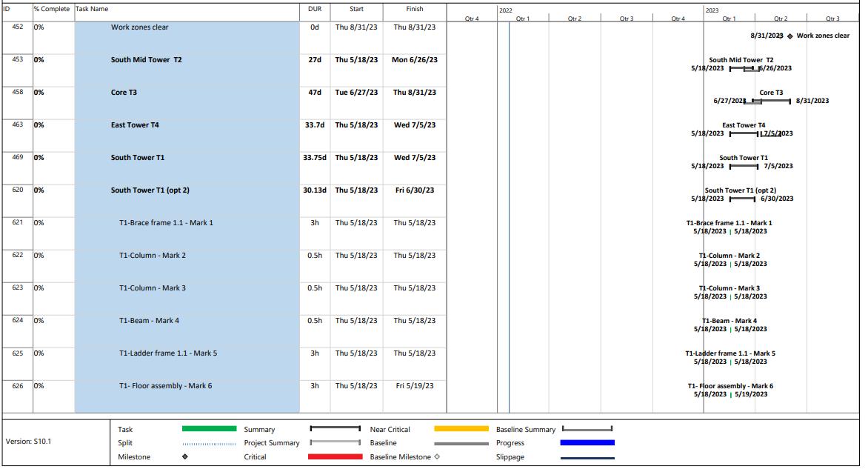
Task: Select the Core T3 summary bar in Gantt
Action: [771, 101]
